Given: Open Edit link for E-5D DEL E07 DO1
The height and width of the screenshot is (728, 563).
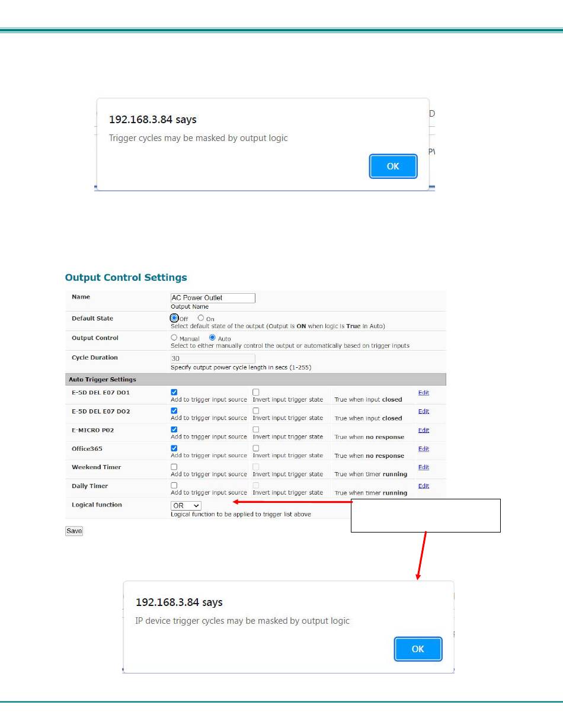Looking at the screenshot, I should click(424, 393).
